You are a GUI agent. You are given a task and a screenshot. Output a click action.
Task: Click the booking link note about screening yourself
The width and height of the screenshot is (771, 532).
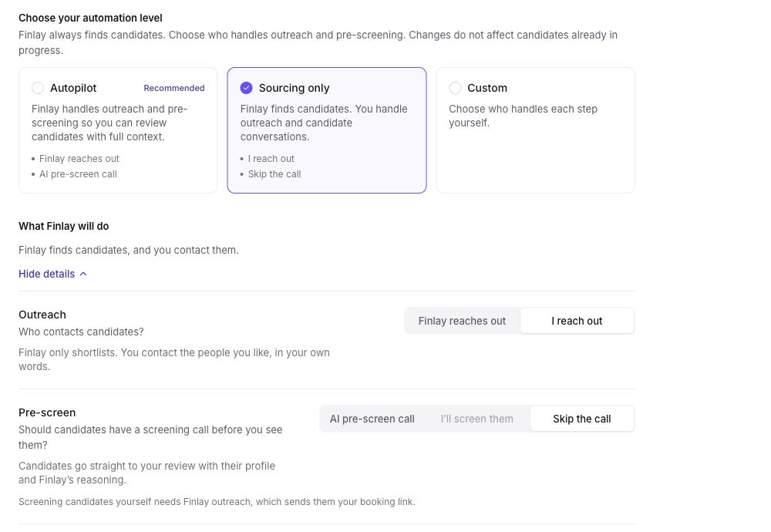(x=217, y=502)
